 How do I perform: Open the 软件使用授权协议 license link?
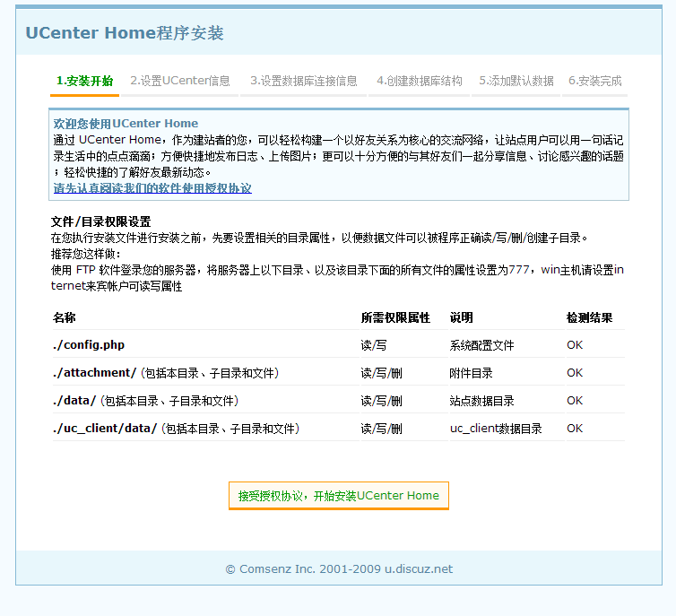pyautogui.click(x=152, y=188)
